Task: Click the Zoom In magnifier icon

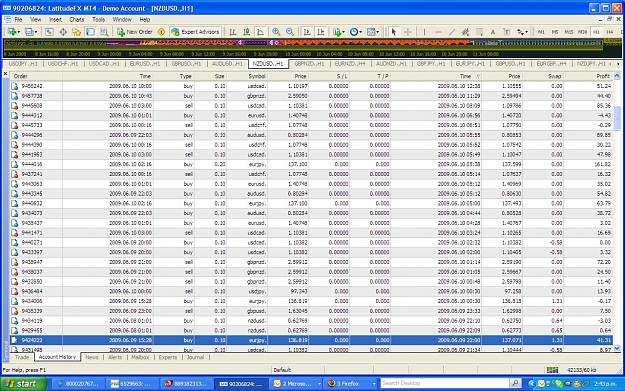Action: coord(276,32)
